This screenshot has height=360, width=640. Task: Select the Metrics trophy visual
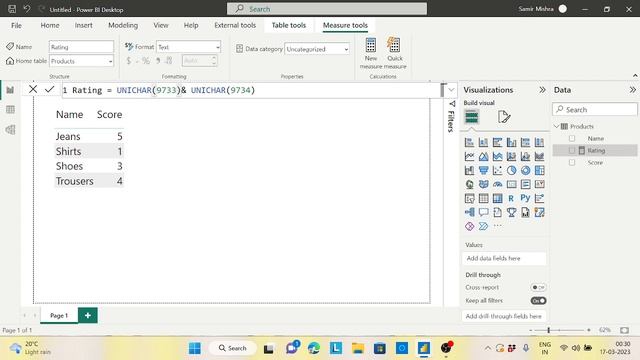(511, 212)
